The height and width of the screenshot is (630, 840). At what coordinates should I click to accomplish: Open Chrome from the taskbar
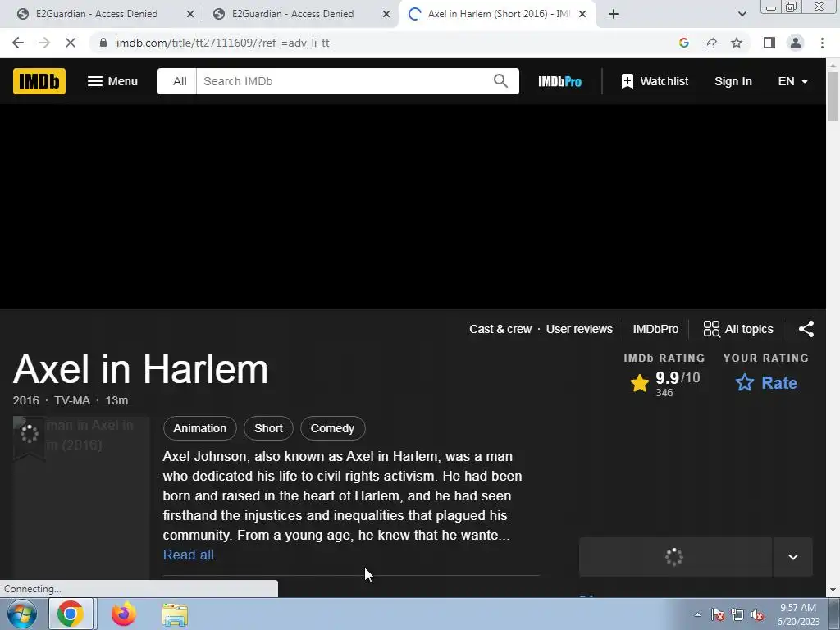pos(71,614)
